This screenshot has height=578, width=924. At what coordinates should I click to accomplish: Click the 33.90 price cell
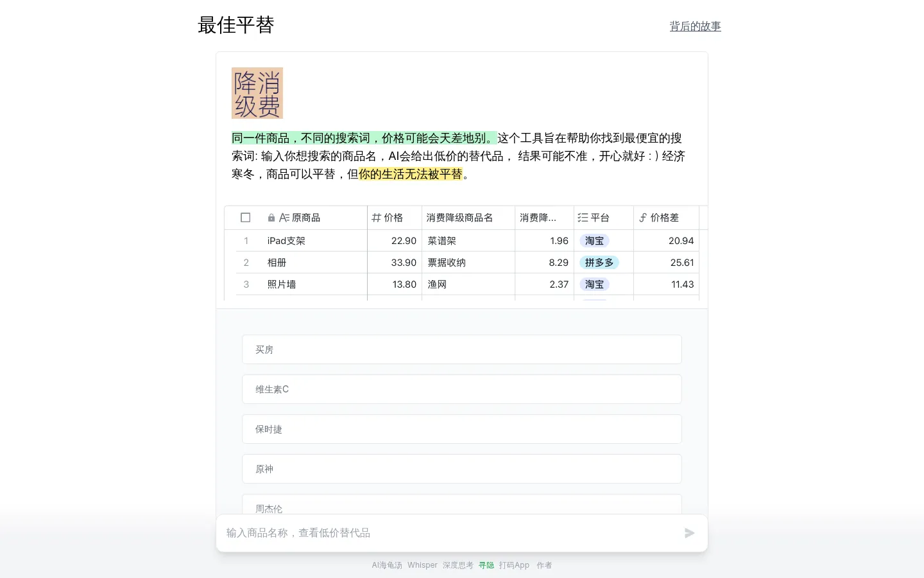point(395,263)
